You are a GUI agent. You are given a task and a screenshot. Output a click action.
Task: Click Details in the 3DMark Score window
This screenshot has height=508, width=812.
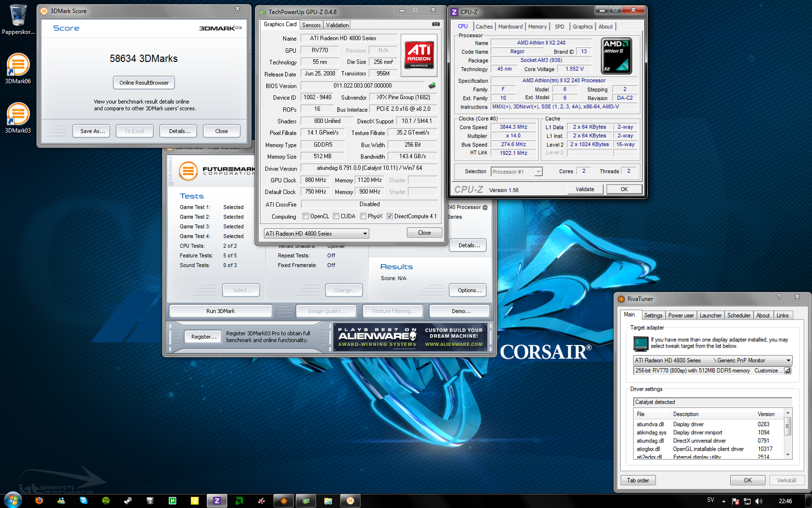point(180,131)
